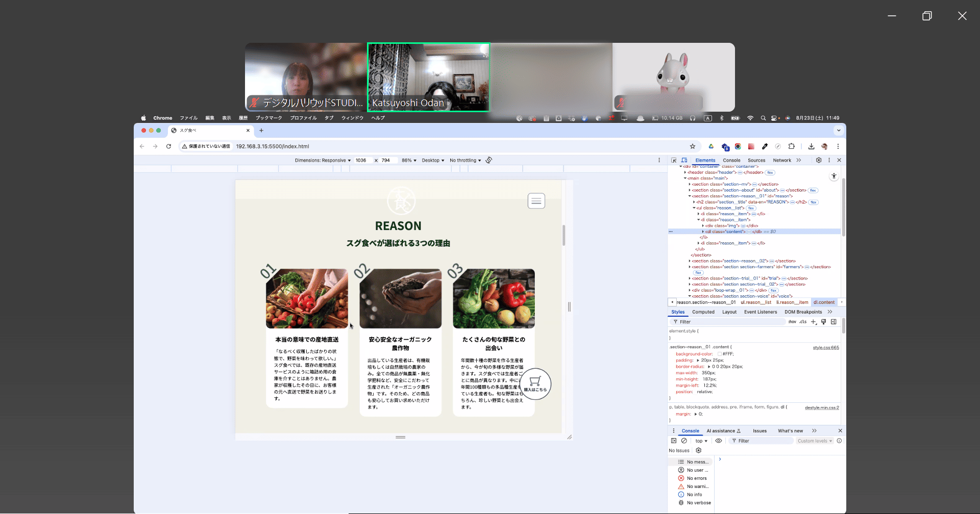Open the Chrome extensions puzzle icon
Image resolution: width=980 pixels, height=514 pixels.
[791, 146]
